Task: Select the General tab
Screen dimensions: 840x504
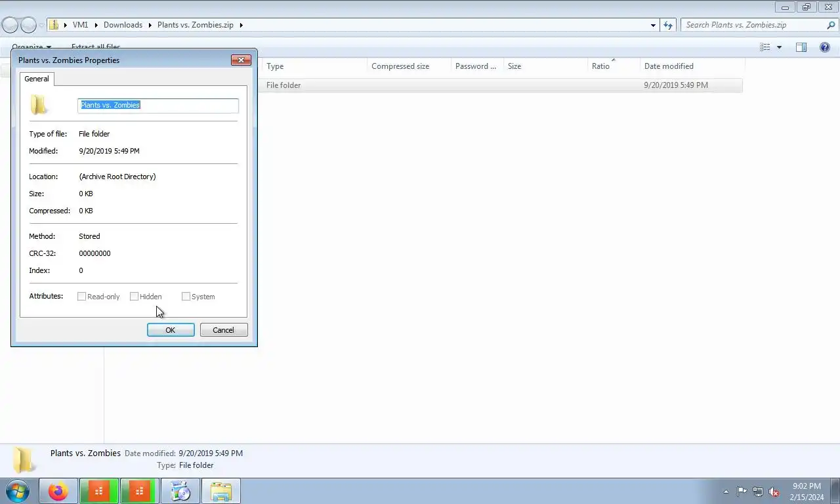Action: pos(37,79)
